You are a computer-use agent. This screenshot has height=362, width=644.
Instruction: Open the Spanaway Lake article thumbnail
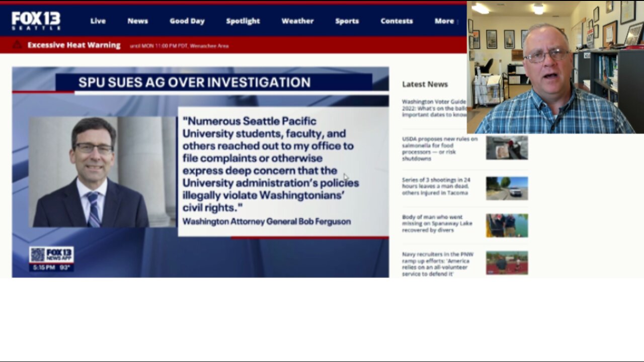click(x=507, y=225)
